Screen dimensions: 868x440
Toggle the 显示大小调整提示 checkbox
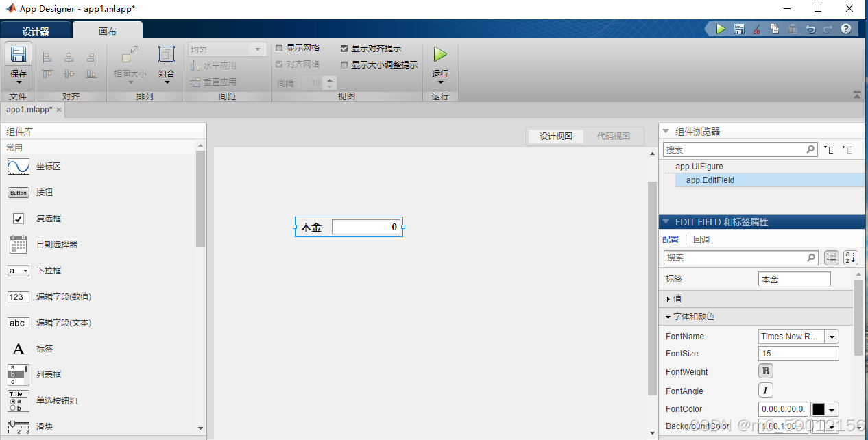pos(345,64)
